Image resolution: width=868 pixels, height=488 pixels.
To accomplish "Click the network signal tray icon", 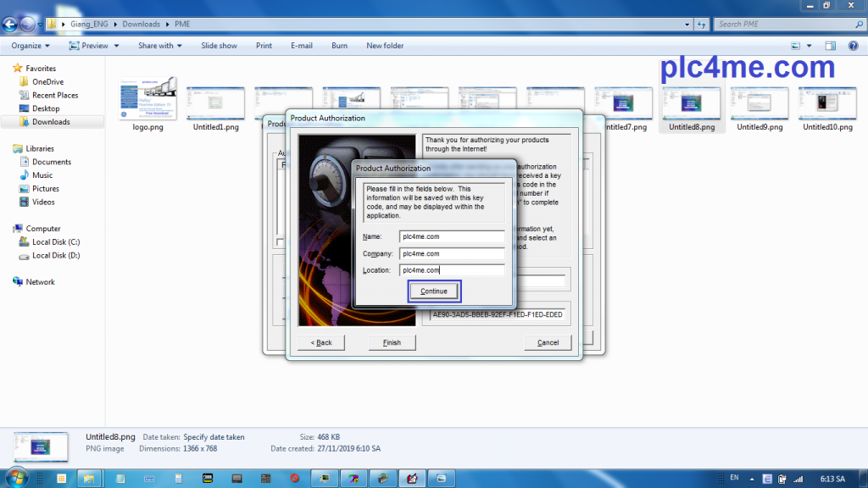I will [798, 479].
